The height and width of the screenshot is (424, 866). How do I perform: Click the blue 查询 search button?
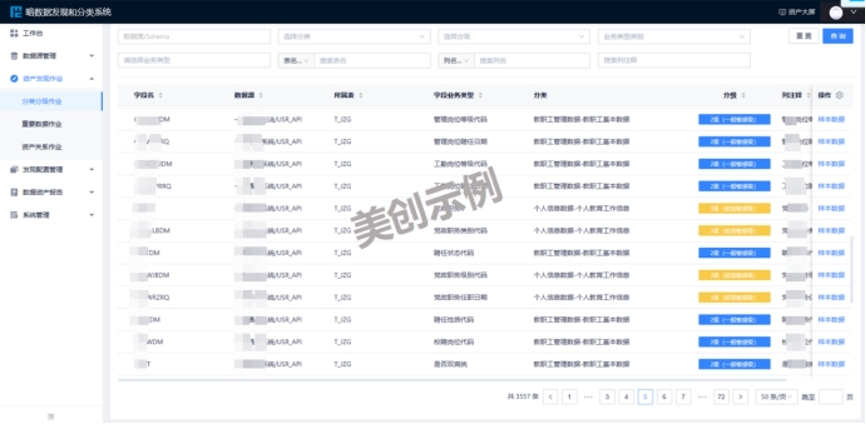coord(838,36)
